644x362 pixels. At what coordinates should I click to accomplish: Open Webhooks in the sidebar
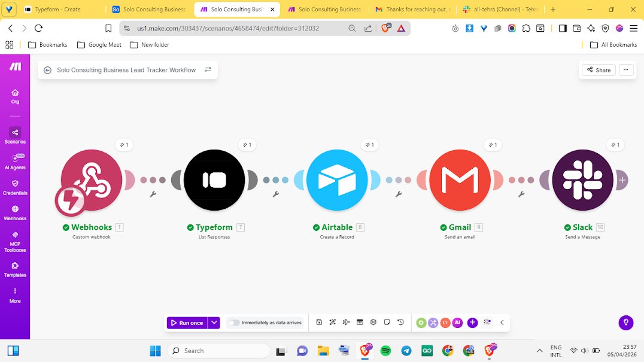[x=15, y=213]
